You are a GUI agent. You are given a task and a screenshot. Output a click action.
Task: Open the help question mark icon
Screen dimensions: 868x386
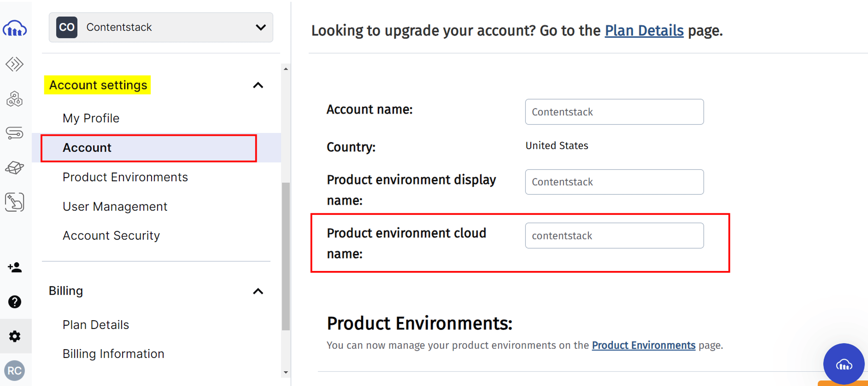click(14, 302)
